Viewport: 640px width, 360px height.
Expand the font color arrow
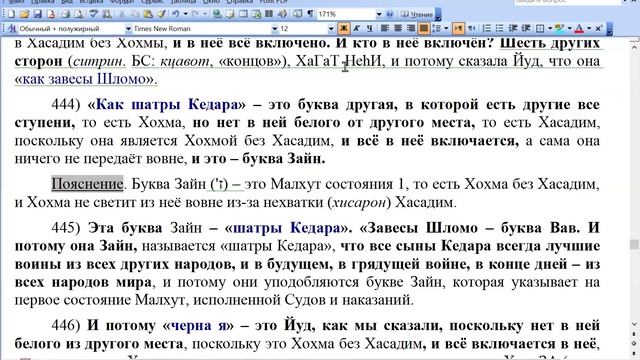coord(589,28)
